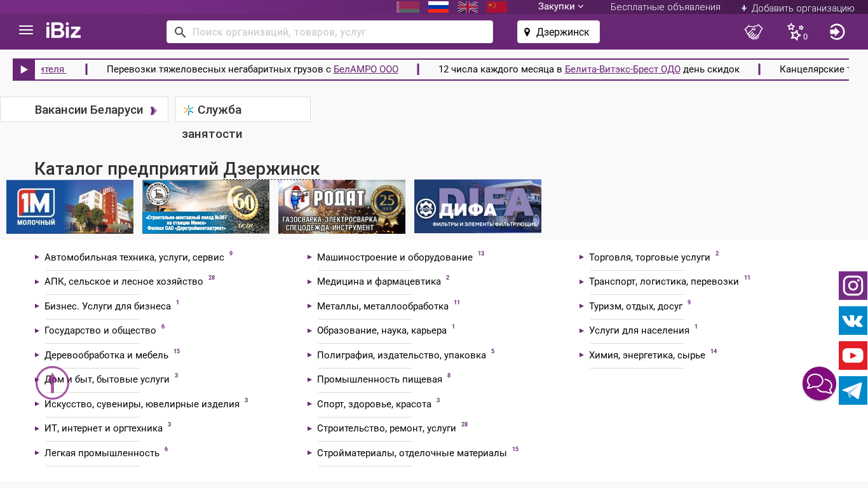
Task: Open the Instagram social link
Action: coord(853,286)
